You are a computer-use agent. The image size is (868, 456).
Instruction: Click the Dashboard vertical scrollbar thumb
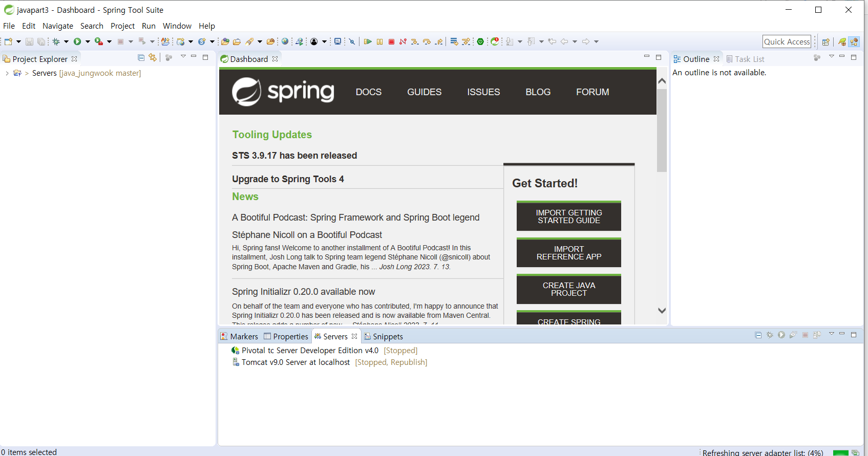coord(662,131)
